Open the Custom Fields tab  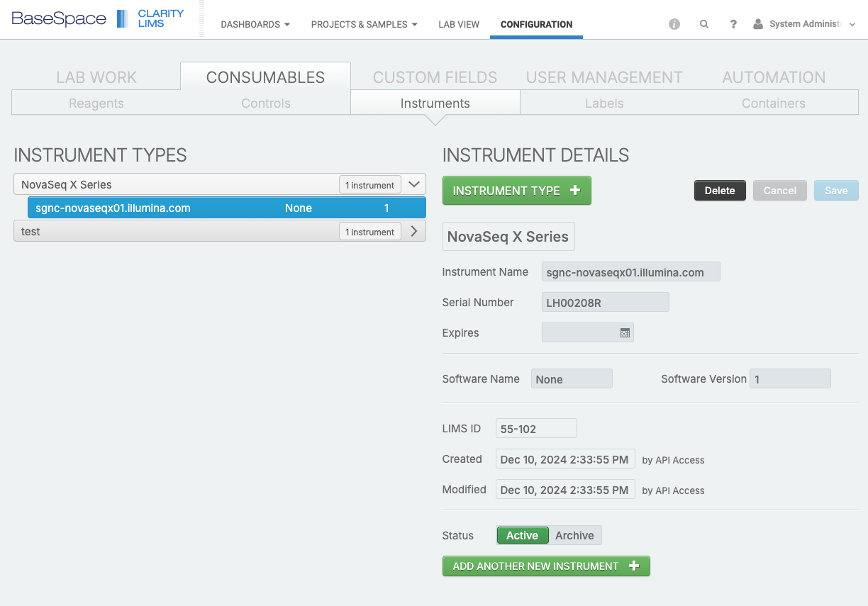(x=435, y=77)
